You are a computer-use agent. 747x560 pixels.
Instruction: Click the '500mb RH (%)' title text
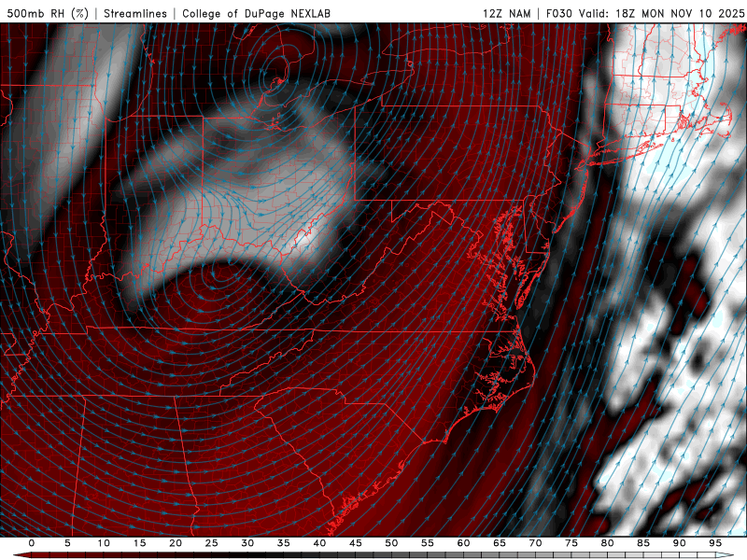point(48,13)
